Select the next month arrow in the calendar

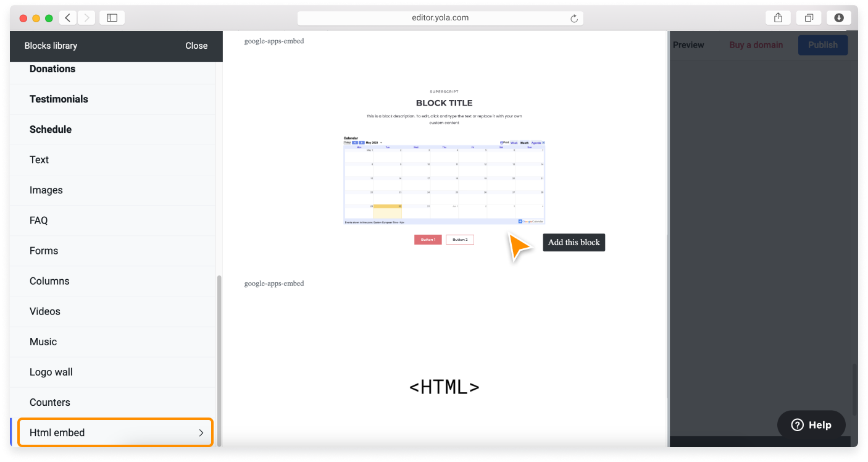[362, 142]
